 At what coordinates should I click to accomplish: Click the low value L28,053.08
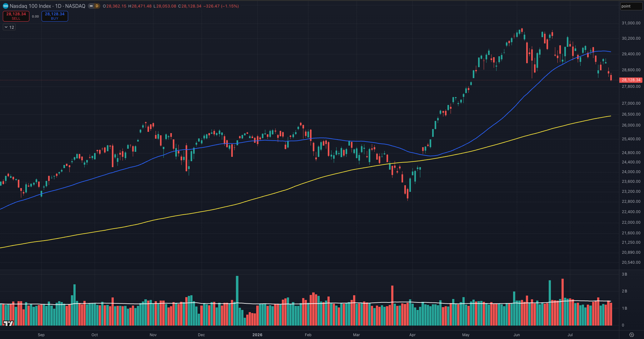pos(165,6)
